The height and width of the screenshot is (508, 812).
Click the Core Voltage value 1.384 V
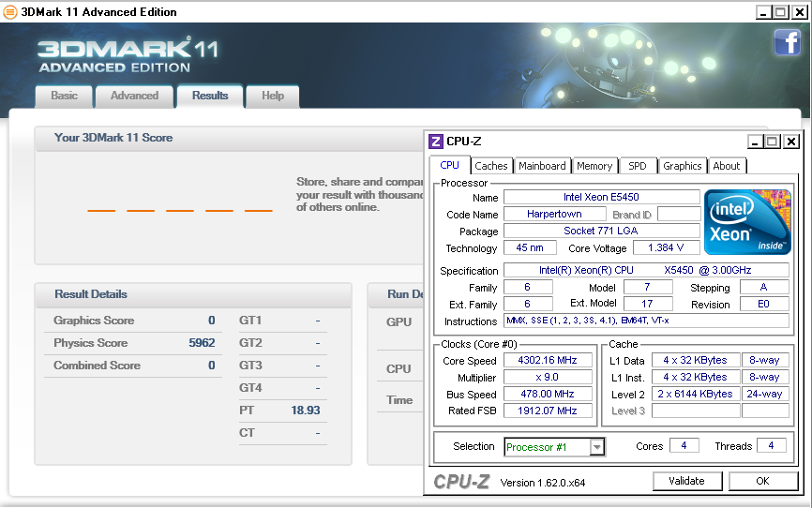(666, 247)
